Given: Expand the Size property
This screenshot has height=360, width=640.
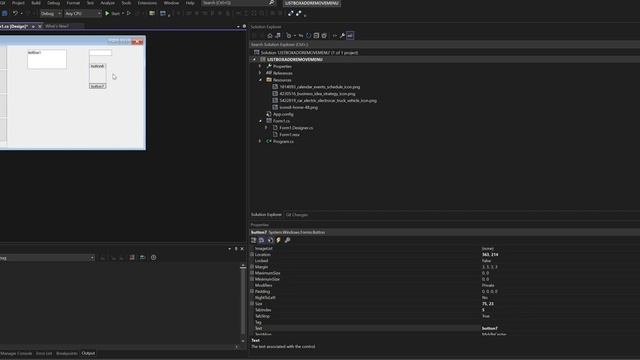Looking at the screenshot, I should pyautogui.click(x=252, y=304).
